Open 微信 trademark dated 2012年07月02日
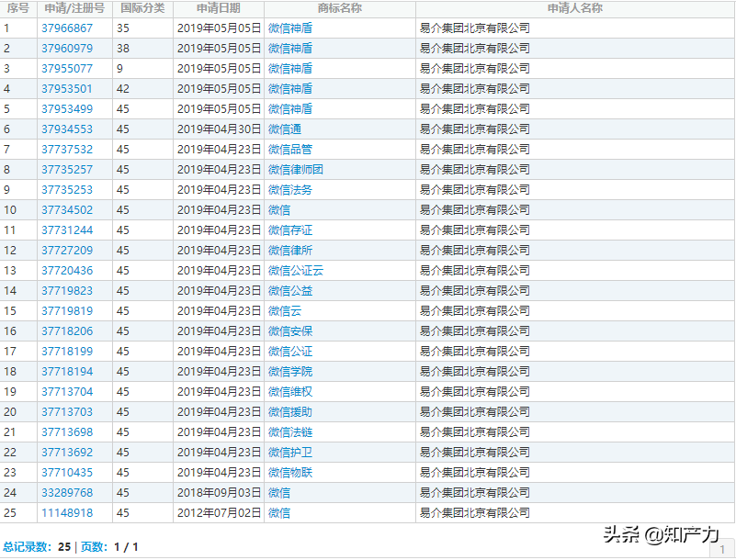 (279, 512)
